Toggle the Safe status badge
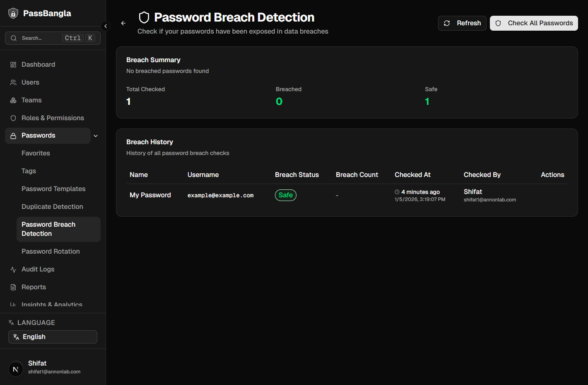This screenshot has width=588, height=385. 285,195
